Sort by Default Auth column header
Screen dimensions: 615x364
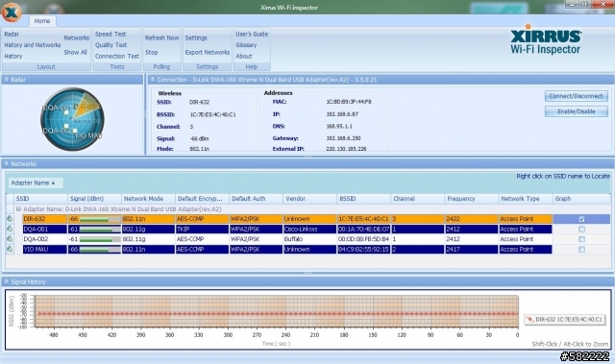[x=256, y=198]
